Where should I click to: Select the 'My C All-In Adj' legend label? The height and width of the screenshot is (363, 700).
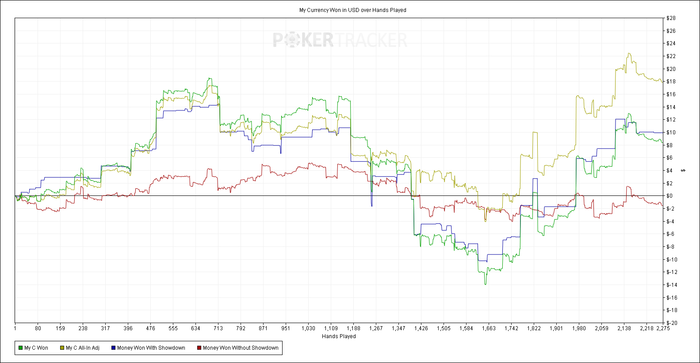coord(83,348)
